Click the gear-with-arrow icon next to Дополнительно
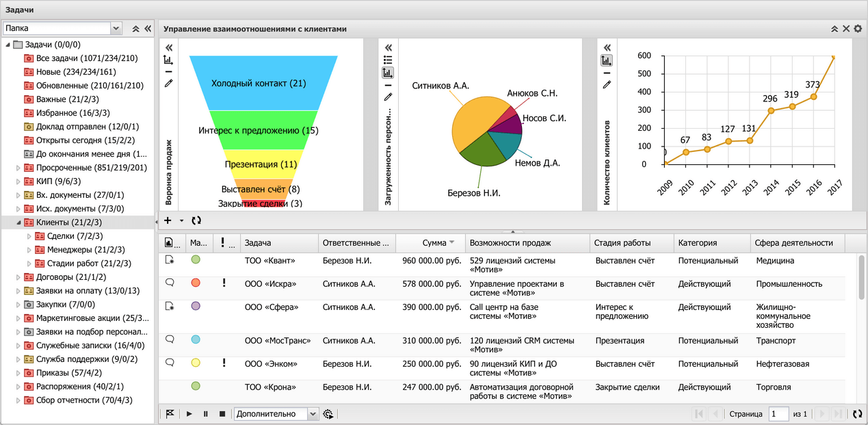This screenshot has height=425, width=868. pos(328,414)
